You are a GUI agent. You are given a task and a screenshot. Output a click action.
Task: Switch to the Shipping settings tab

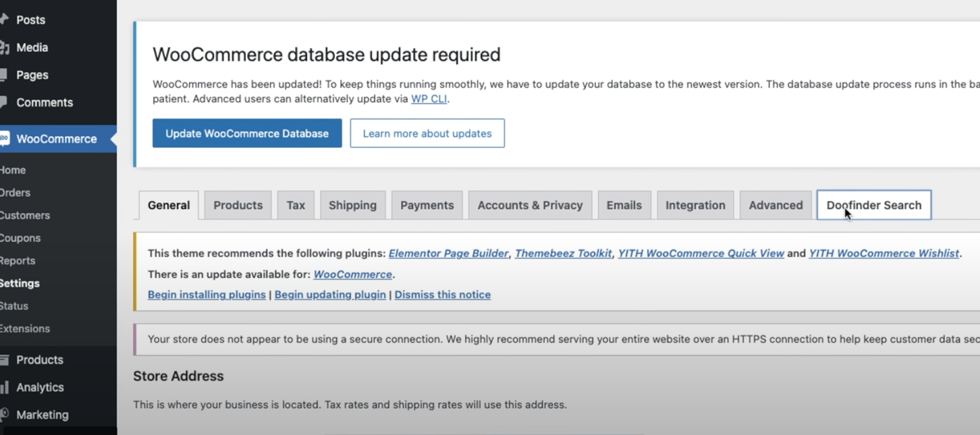click(x=352, y=205)
